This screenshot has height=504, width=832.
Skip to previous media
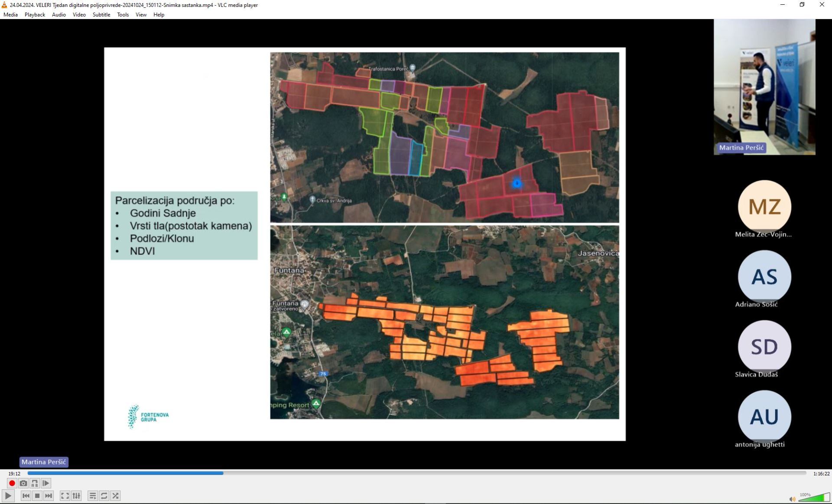pyautogui.click(x=26, y=496)
